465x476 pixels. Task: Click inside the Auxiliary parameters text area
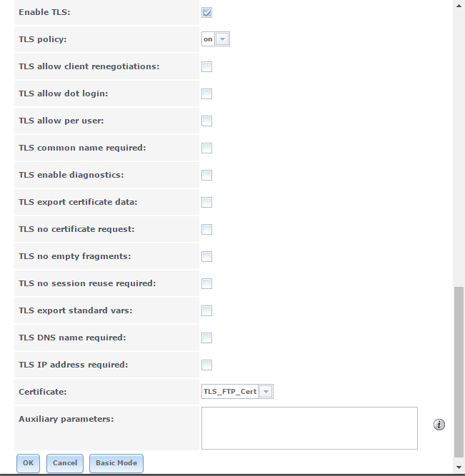pyautogui.click(x=309, y=428)
